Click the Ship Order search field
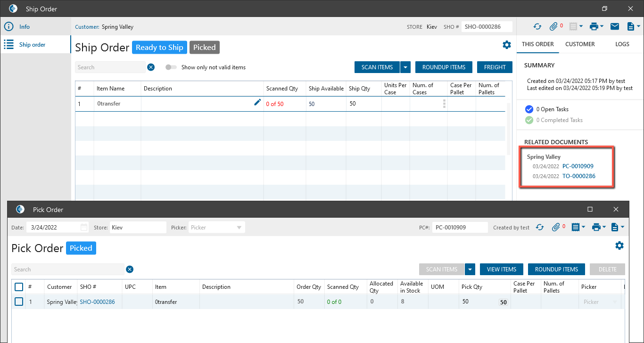 pyautogui.click(x=110, y=67)
